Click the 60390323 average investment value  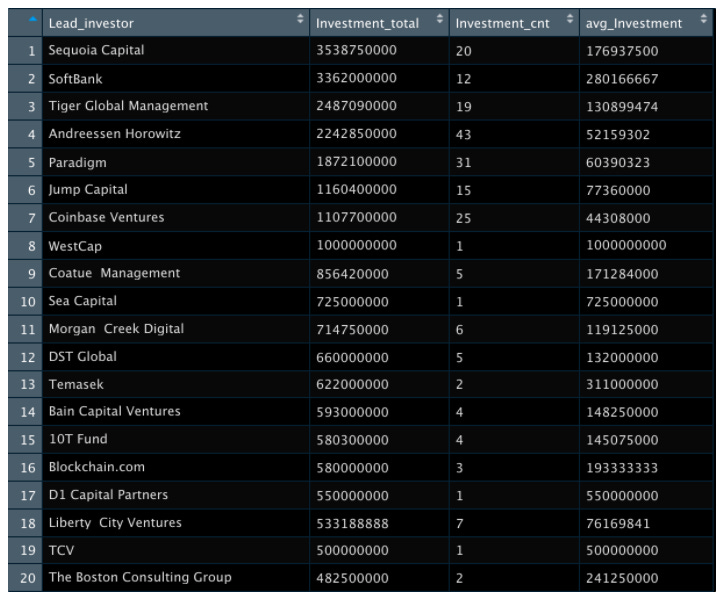click(x=618, y=163)
